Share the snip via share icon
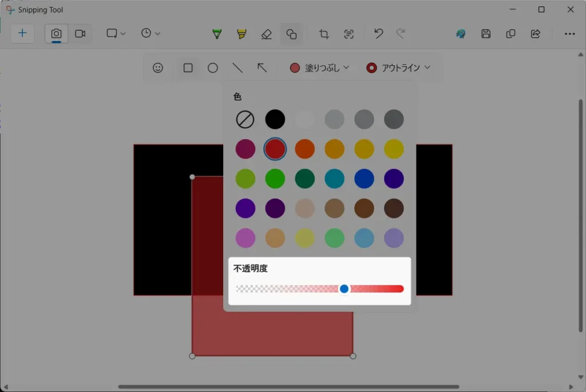586x392 pixels. click(536, 34)
